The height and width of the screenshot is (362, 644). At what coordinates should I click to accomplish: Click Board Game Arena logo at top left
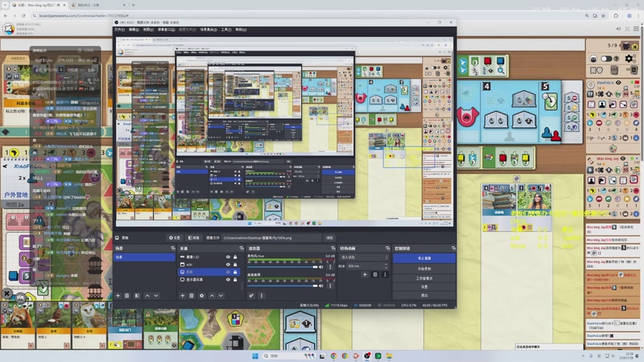coord(9,29)
